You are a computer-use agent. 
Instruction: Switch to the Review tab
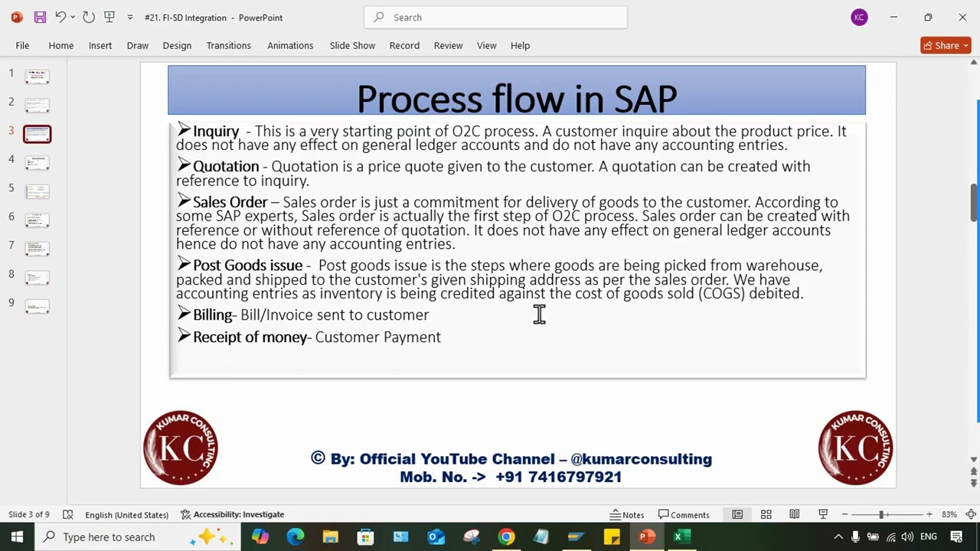click(x=448, y=45)
